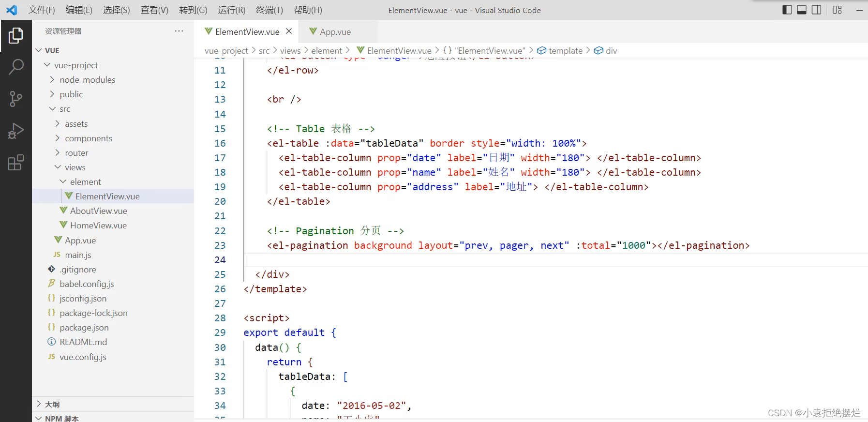
Task: Toggle the primary side bar layout icon
Action: coord(787,10)
